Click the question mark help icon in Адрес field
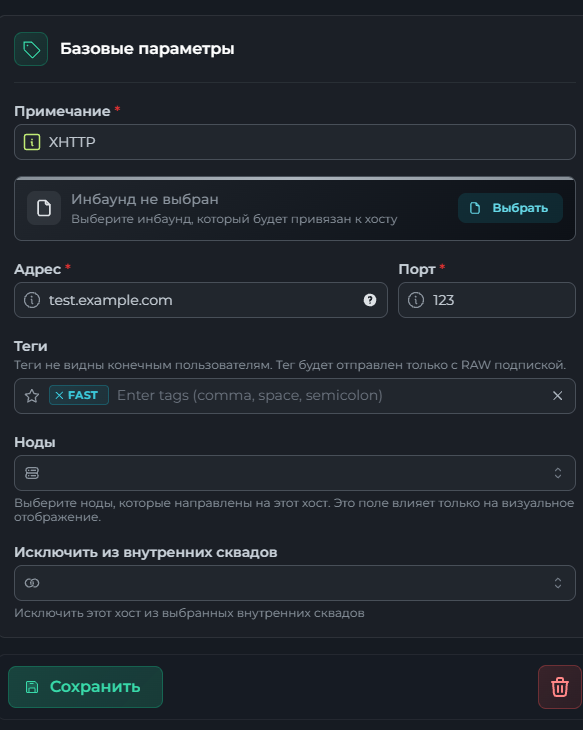This screenshot has height=730, width=583. coord(370,300)
